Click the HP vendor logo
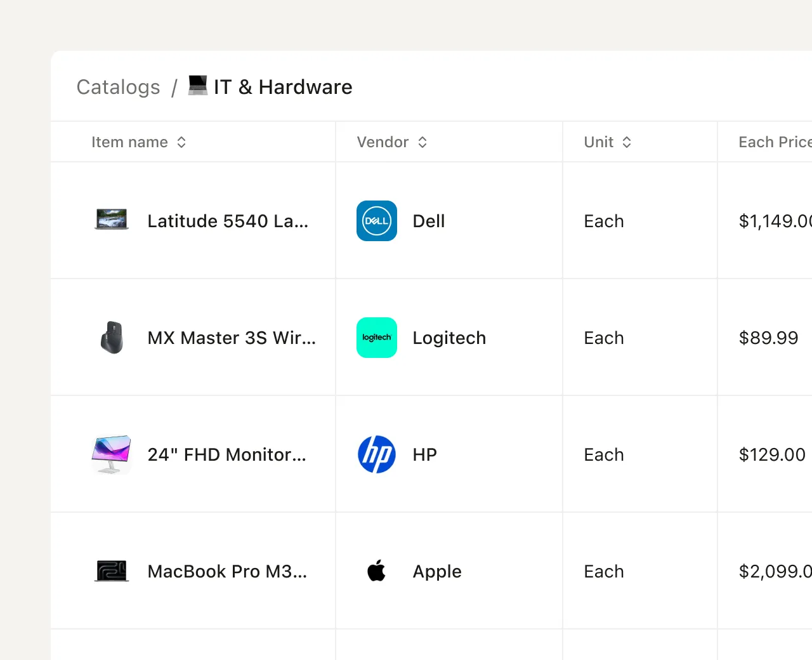The width and height of the screenshot is (812, 660). (x=377, y=454)
